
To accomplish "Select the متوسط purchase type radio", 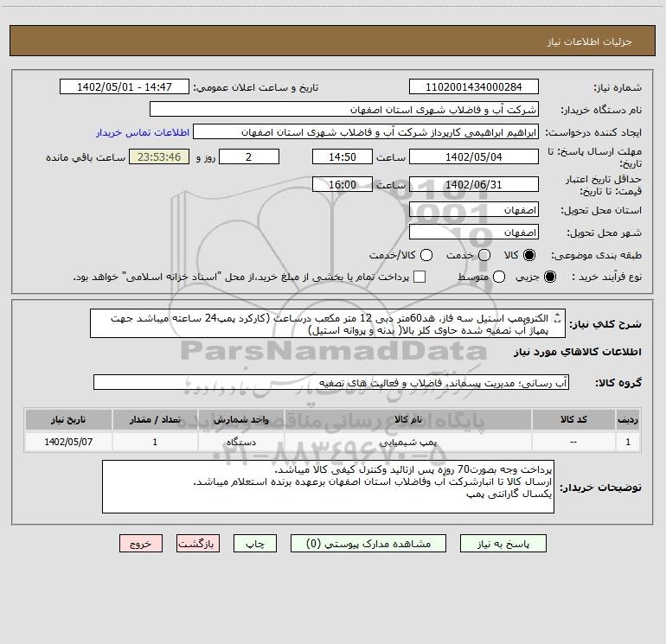I will point(499,277).
